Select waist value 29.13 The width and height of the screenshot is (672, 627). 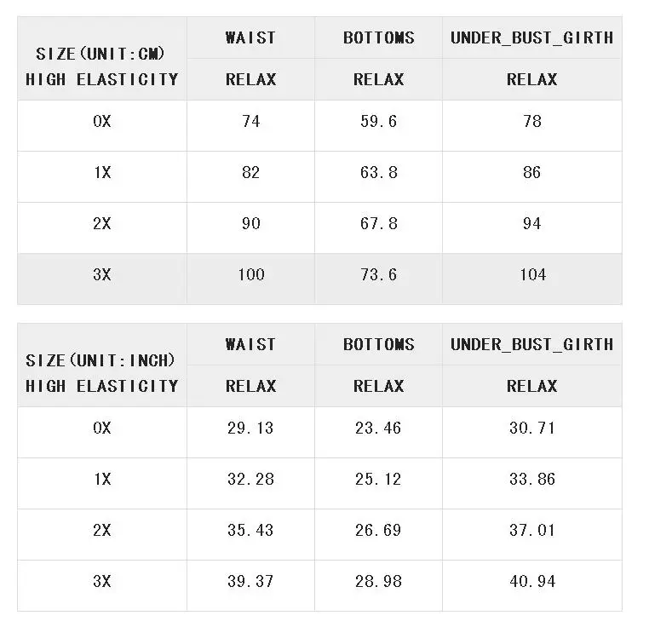250,428
